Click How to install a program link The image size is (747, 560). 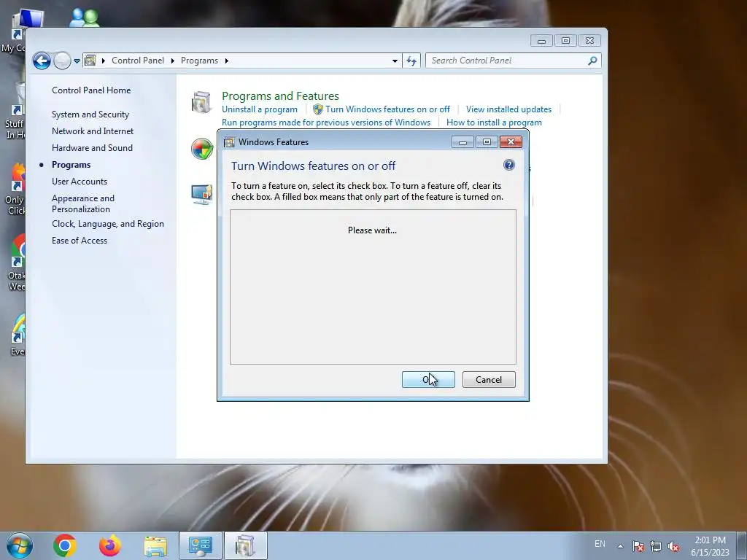(494, 122)
